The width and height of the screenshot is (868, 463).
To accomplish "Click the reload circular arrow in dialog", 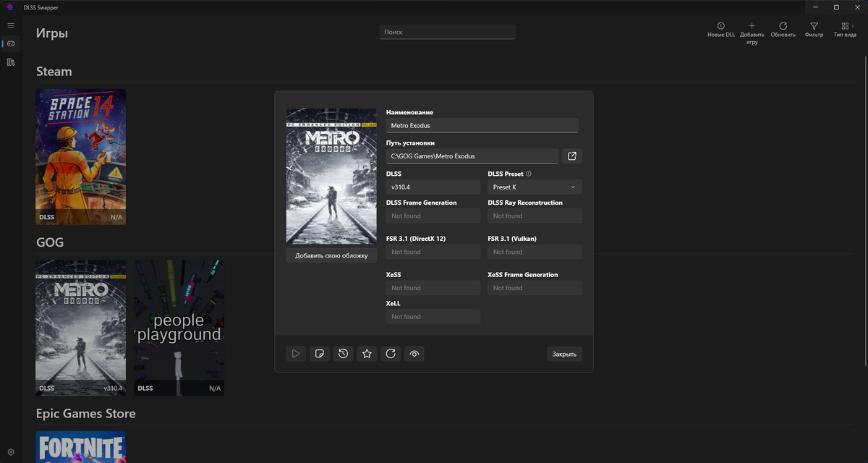I will point(391,354).
